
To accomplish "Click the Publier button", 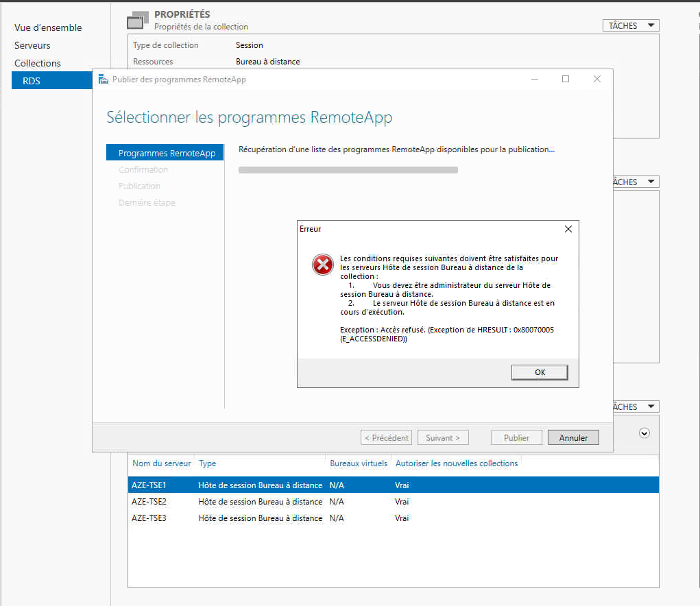I will coord(516,437).
